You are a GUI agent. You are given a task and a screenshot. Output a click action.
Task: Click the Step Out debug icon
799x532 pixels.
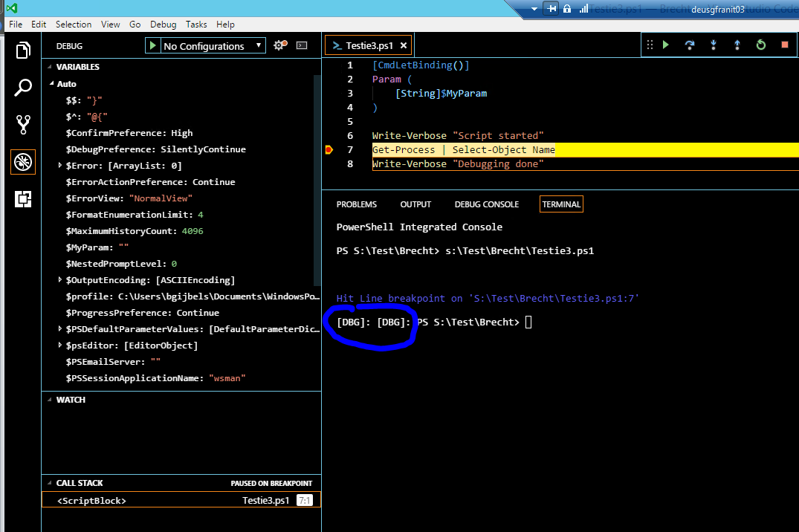[x=737, y=45]
